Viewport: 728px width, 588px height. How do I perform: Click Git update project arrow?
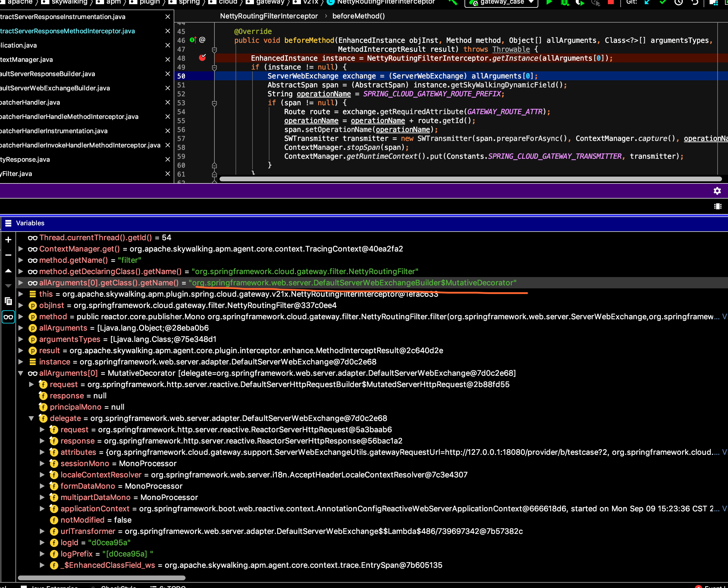click(x=647, y=2)
